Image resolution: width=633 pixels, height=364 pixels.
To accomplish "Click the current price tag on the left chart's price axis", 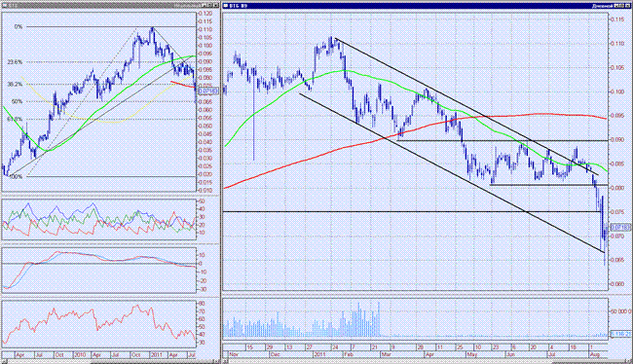I will [x=207, y=91].
